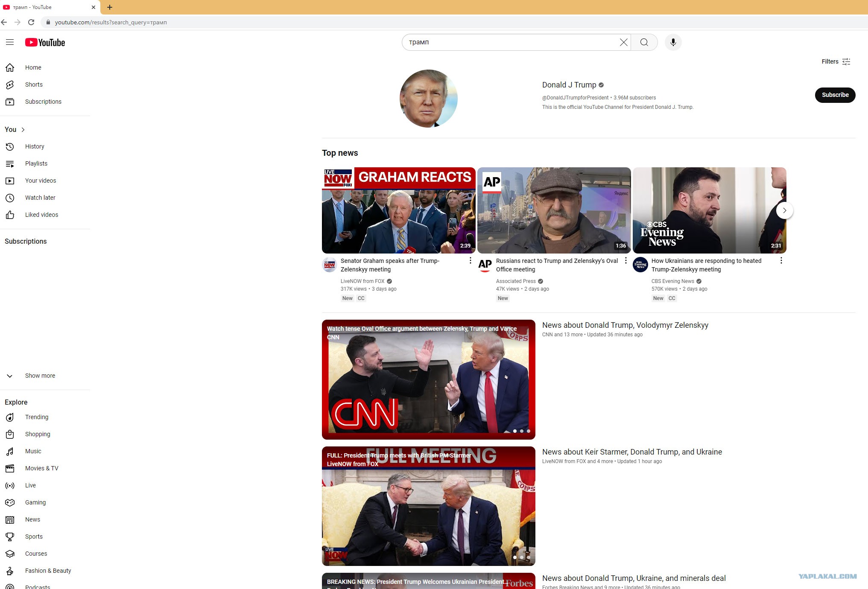Expand the You section chevron
Viewport: 868px width, 589px height.
[x=23, y=130]
